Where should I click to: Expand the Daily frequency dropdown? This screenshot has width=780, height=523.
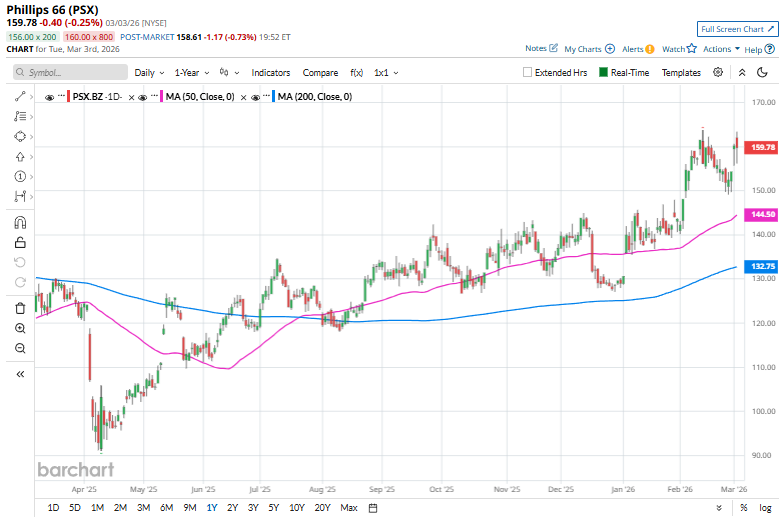[150, 73]
